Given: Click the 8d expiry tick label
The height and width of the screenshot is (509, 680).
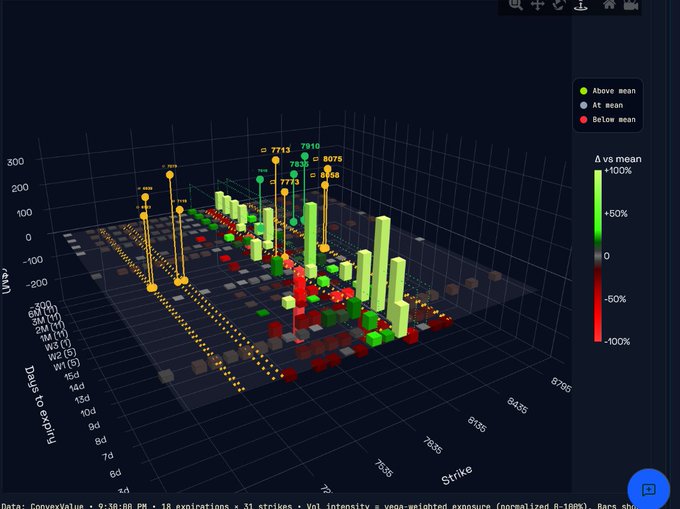Looking at the screenshot, I should (x=101, y=441).
